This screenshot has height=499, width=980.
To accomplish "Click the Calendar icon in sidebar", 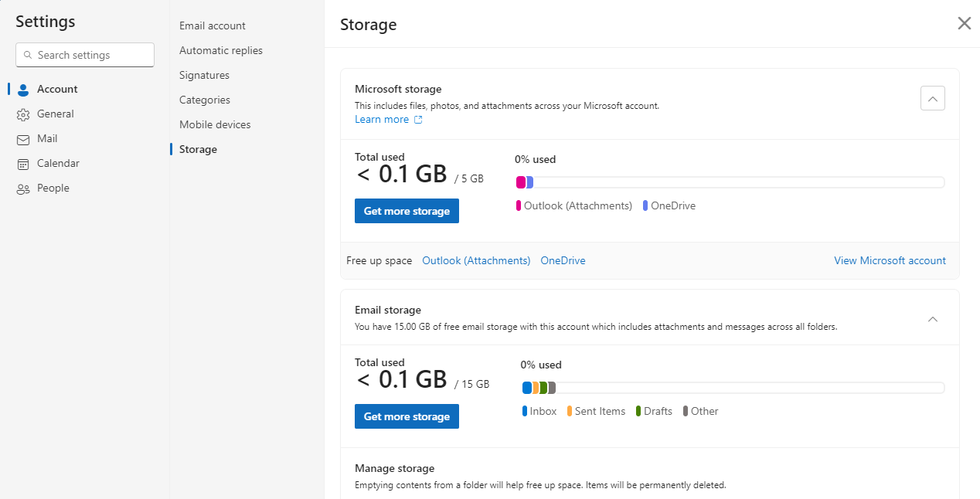I will pyautogui.click(x=23, y=164).
